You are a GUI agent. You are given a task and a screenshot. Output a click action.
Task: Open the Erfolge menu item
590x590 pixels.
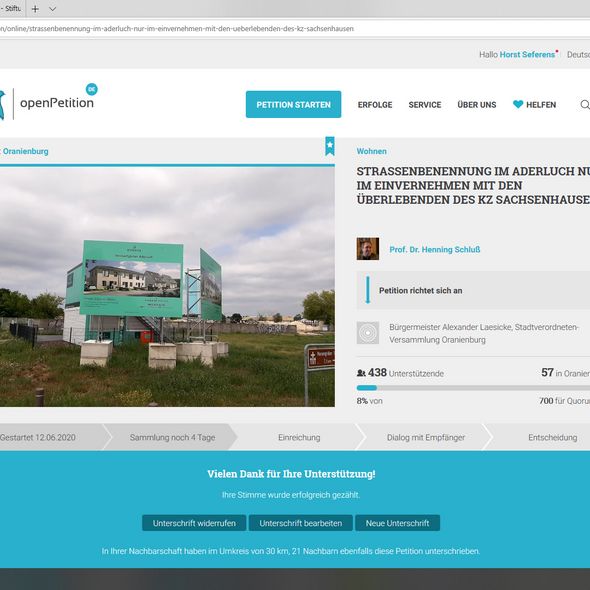(x=375, y=105)
